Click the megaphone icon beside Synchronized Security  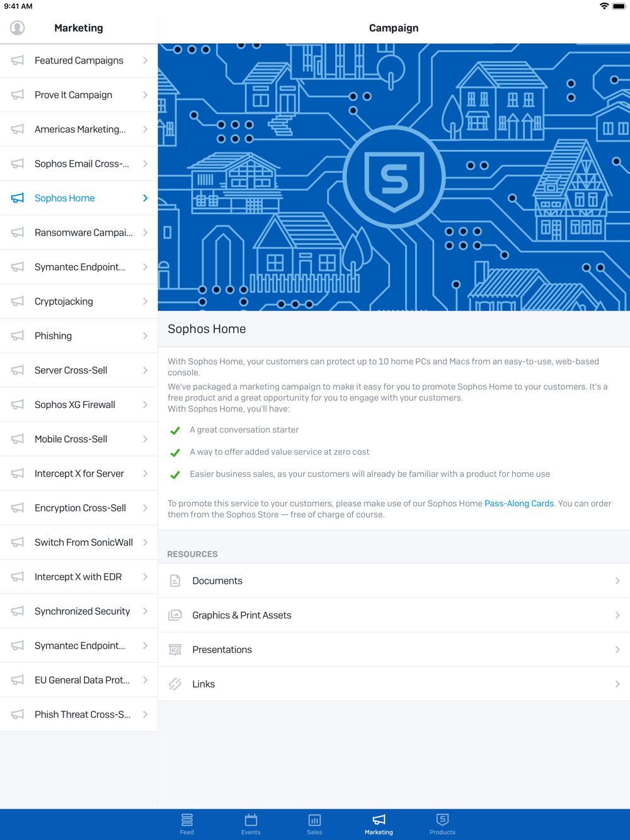[18, 611]
